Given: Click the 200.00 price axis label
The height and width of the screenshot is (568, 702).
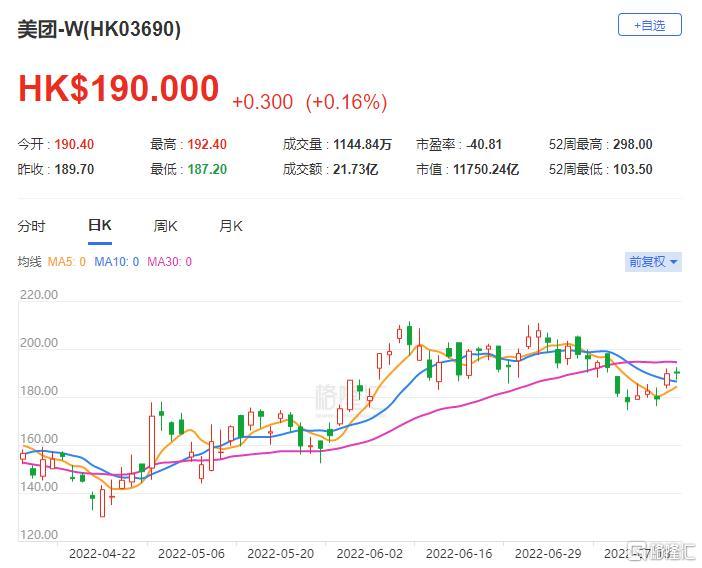Looking at the screenshot, I should (39, 343).
